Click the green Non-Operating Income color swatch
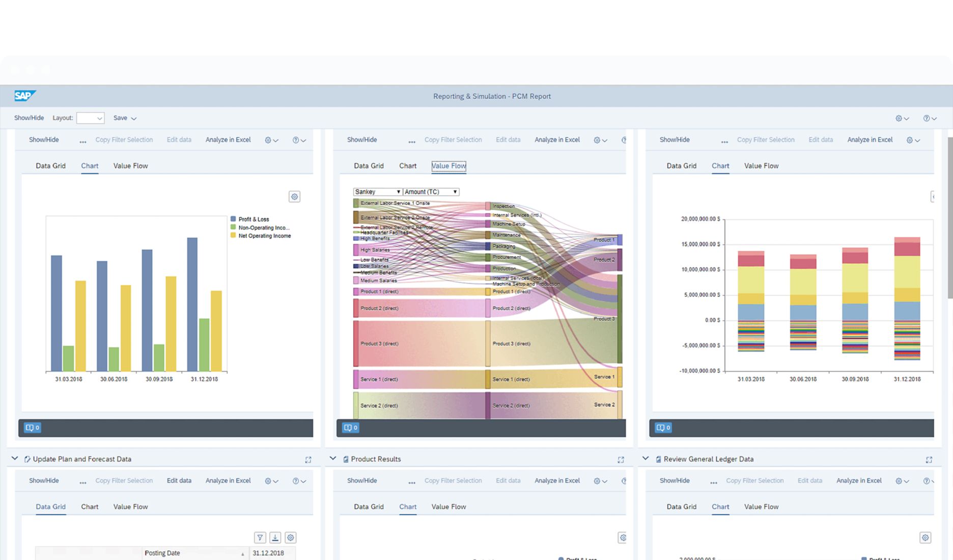Image resolution: width=953 pixels, height=560 pixels. click(233, 228)
